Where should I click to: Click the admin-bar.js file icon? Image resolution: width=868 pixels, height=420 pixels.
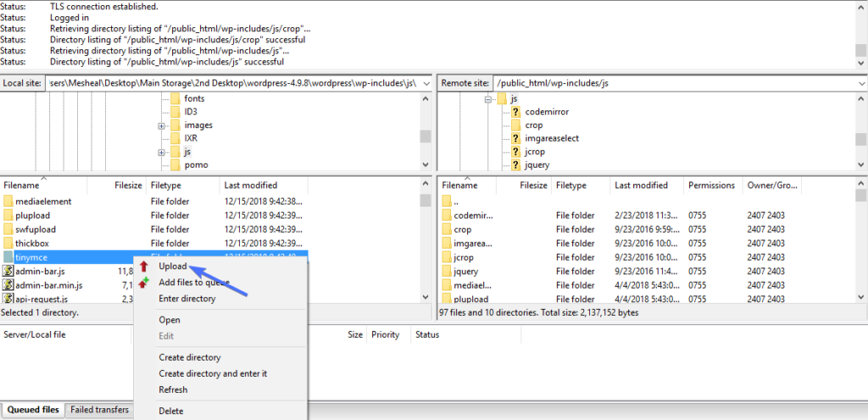pos(8,271)
